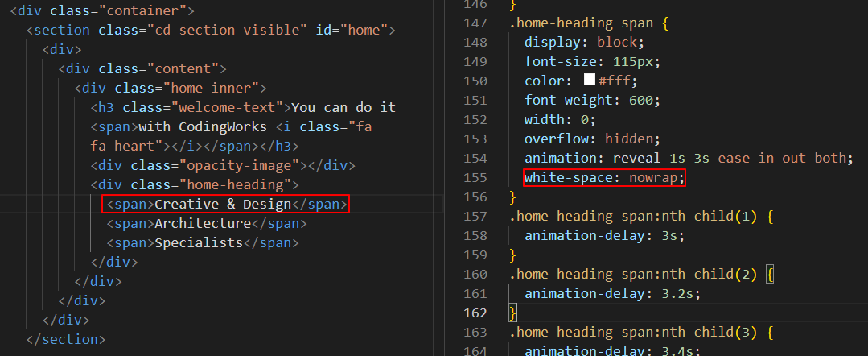The width and height of the screenshot is (868, 356).
Task: Click the fa-heart closing tags line
Action: pyautogui.click(x=195, y=146)
